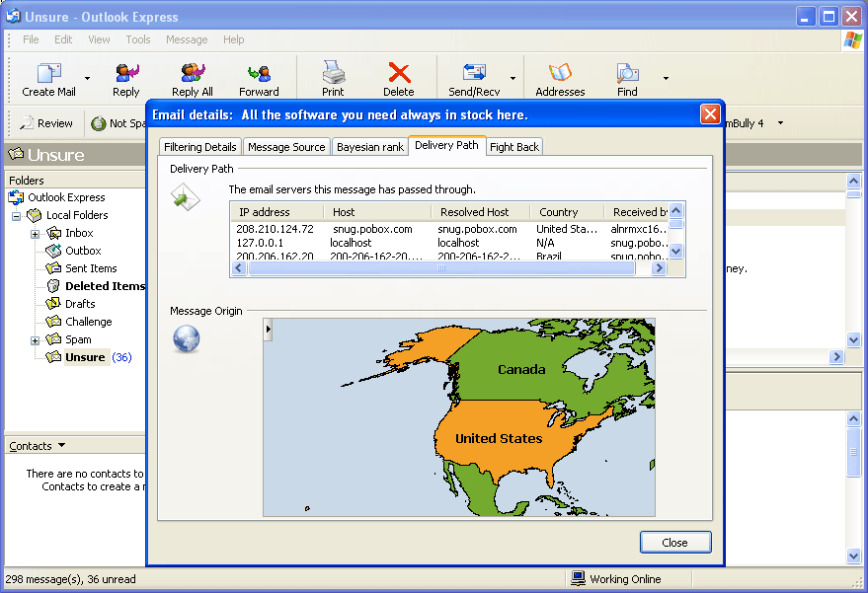Screen dimensions: 868x593
Task: Expand the Spam folder tree node
Action: (36, 340)
